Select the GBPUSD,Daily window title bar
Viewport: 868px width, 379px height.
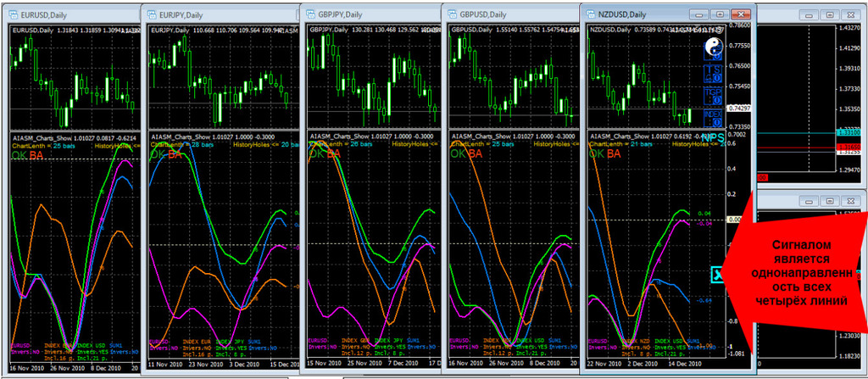[x=511, y=15]
